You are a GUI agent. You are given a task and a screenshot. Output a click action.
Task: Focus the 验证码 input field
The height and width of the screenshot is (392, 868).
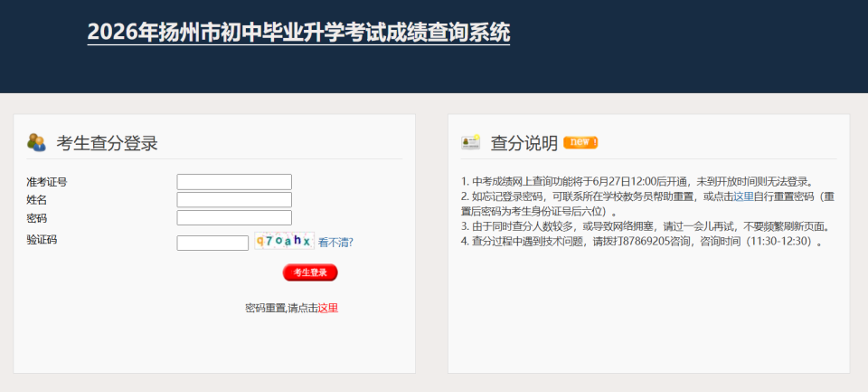(212, 243)
